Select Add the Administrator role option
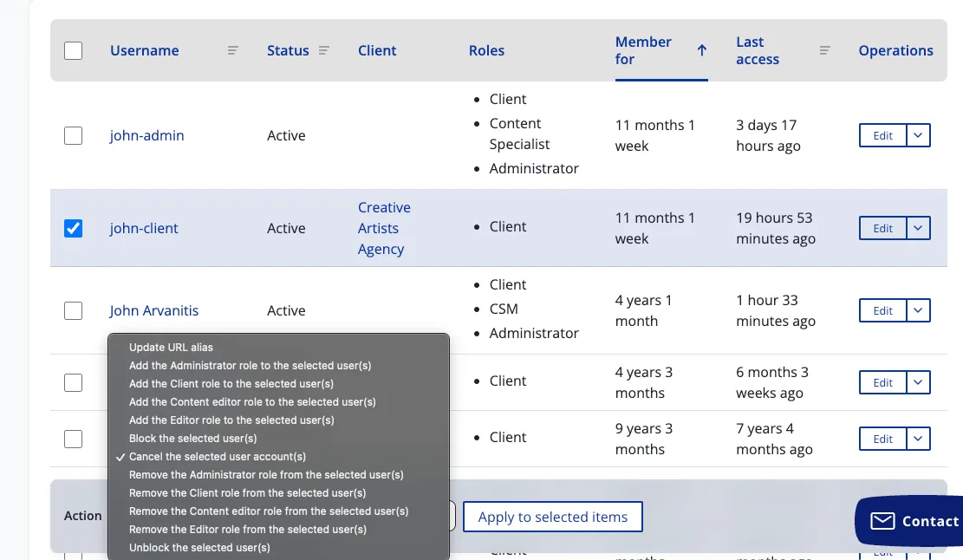963x560 pixels. (x=278, y=365)
